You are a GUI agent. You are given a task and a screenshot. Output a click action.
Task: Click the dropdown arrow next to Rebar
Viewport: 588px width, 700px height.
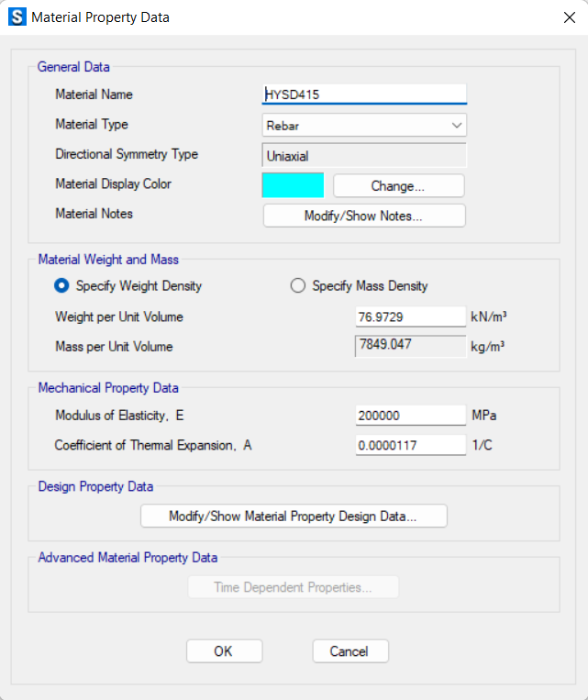tap(456, 126)
